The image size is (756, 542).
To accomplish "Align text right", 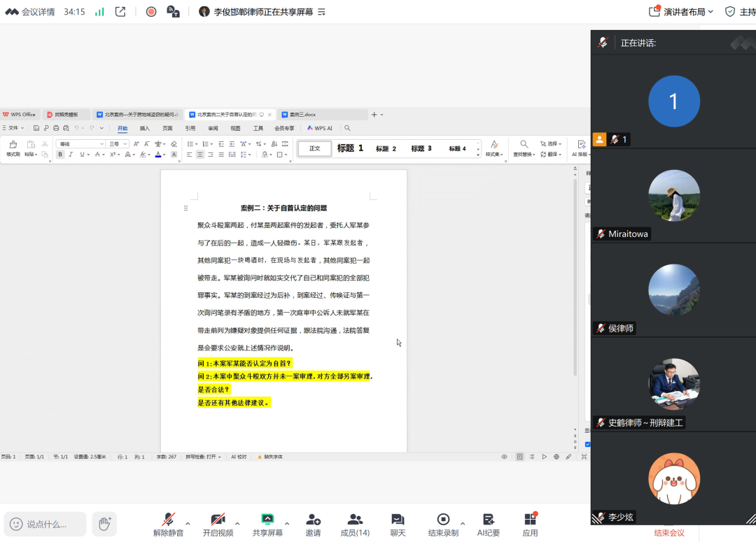I will point(211,155).
